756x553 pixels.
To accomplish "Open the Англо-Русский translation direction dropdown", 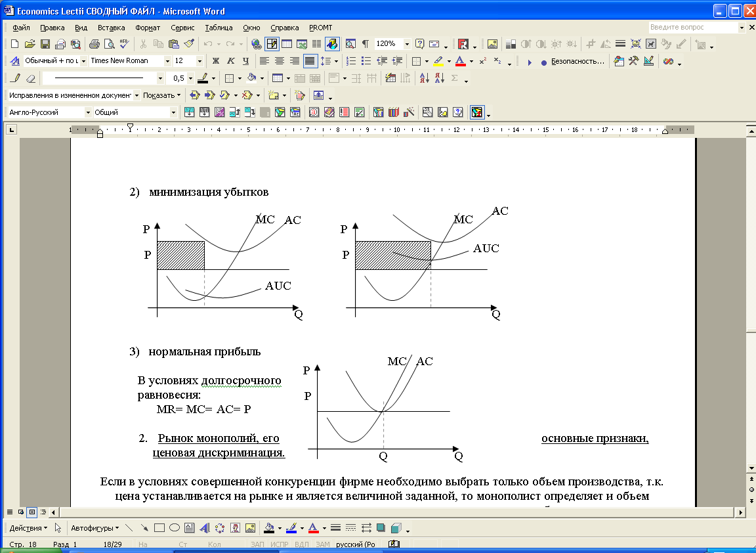I will pos(88,112).
